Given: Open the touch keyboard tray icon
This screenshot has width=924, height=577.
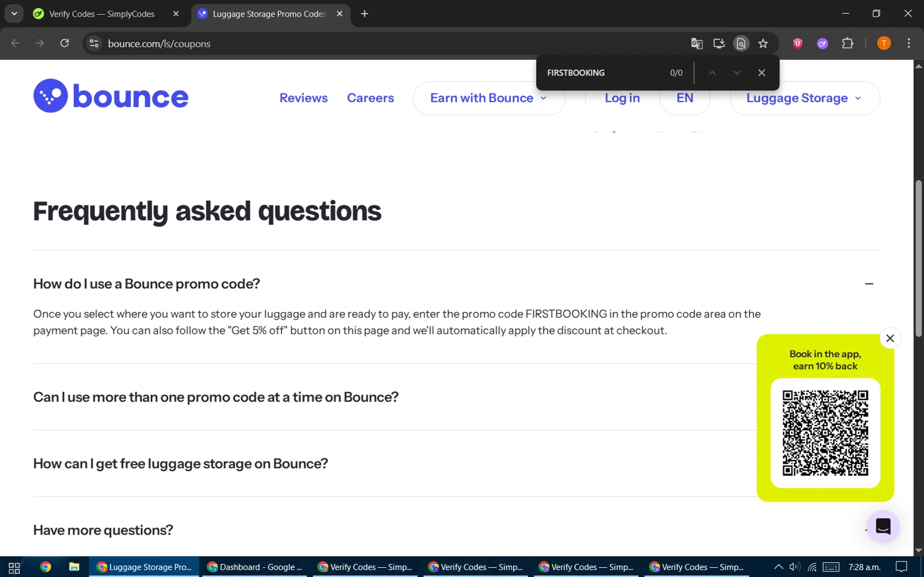Looking at the screenshot, I should (831, 567).
